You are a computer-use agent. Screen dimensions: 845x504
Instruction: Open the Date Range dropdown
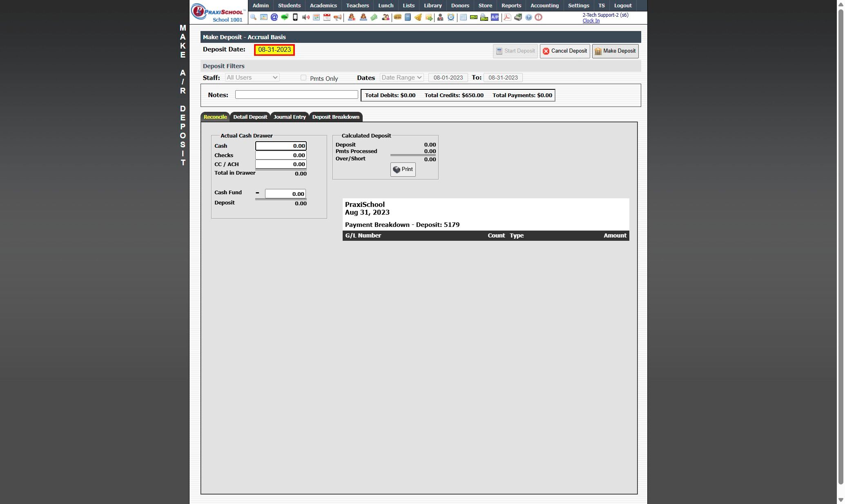tap(401, 78)
